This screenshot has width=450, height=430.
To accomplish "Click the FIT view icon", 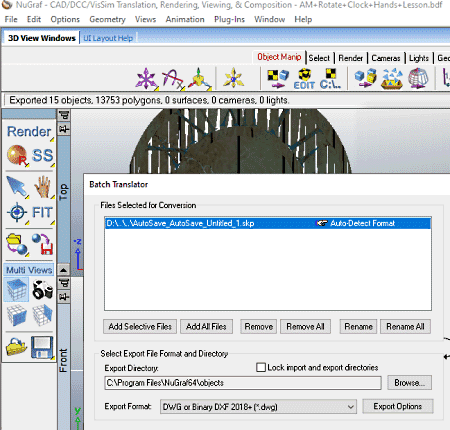I will 42,212.
